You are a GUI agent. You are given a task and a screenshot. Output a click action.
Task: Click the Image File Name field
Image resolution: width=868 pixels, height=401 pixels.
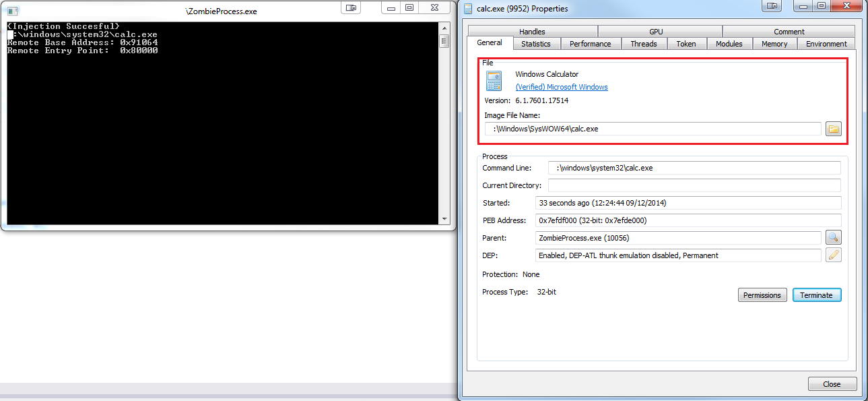[653, 129]
